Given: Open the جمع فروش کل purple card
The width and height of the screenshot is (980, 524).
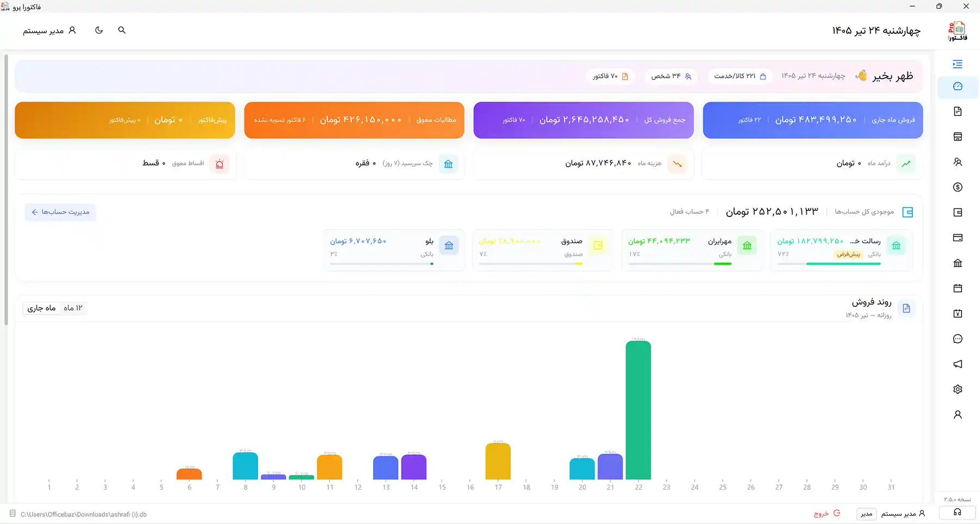Looking at the screenshot, I should [x=584, y=120].
